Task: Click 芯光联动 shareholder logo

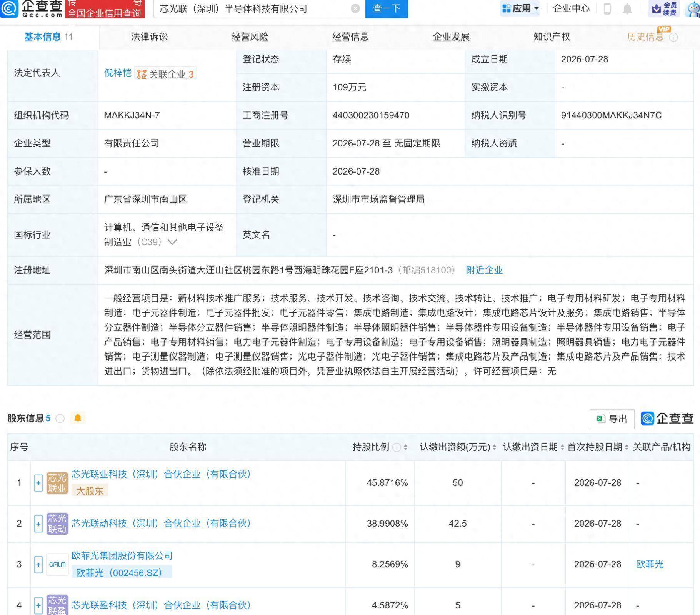Action: (x=57, y=524)
